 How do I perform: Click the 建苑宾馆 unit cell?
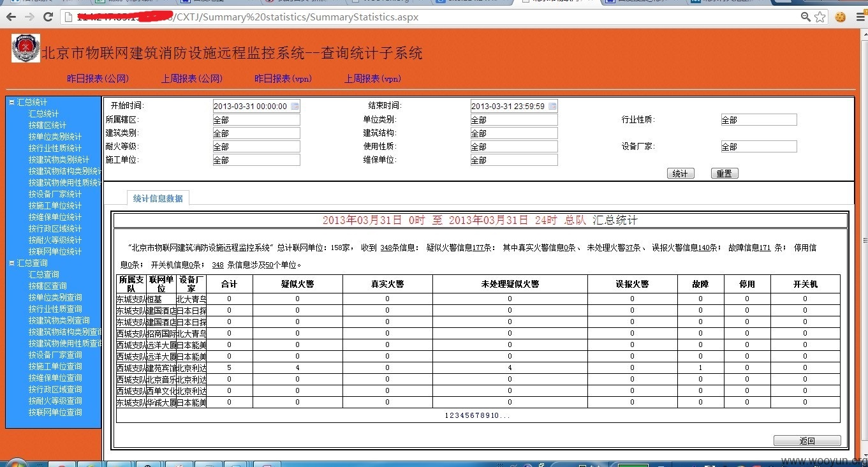coord(161,368)
